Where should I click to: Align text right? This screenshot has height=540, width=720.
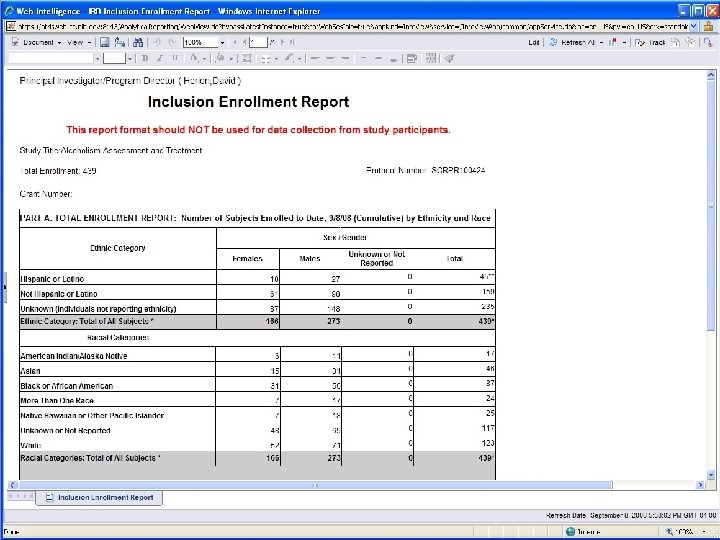point(346,58)
